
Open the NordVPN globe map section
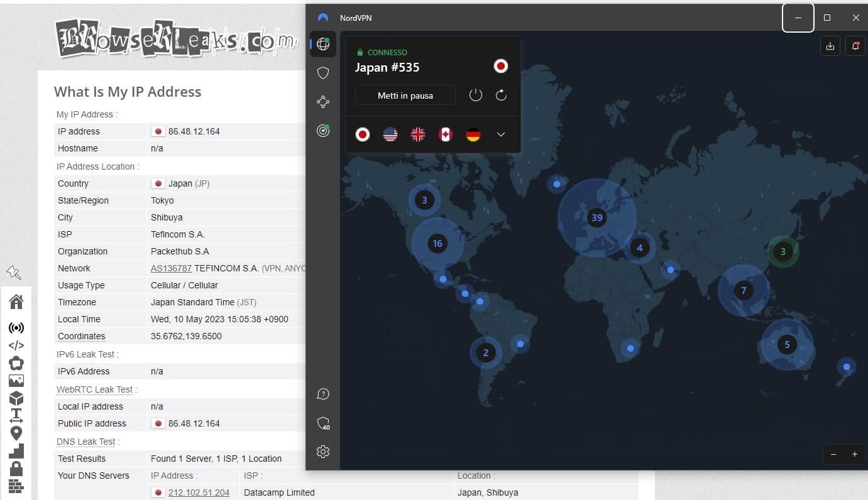pos(323,44)
